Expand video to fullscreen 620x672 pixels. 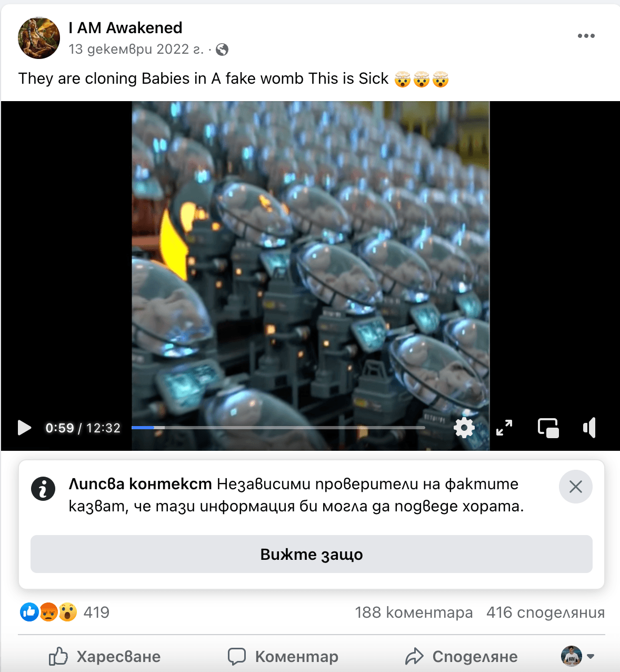pyautogui.click(x=504, y=428)
